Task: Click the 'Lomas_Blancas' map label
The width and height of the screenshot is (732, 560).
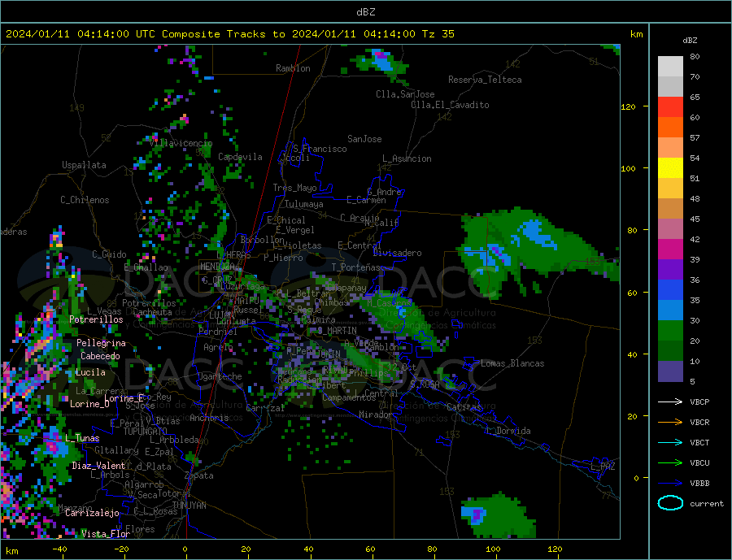Action: pyautogui.click(x=512, y=363)
